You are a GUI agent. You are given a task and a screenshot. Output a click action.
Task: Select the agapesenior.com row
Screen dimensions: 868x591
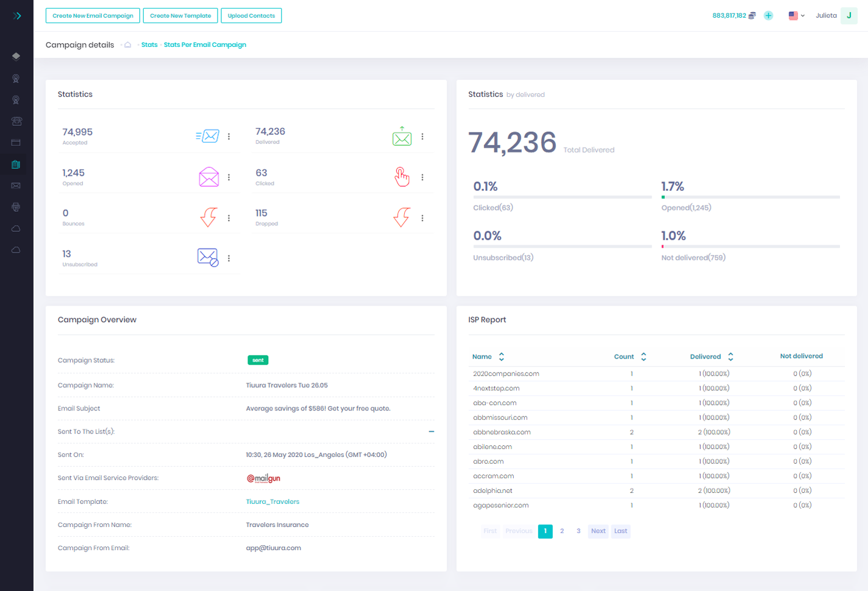[x=656, y=506]
